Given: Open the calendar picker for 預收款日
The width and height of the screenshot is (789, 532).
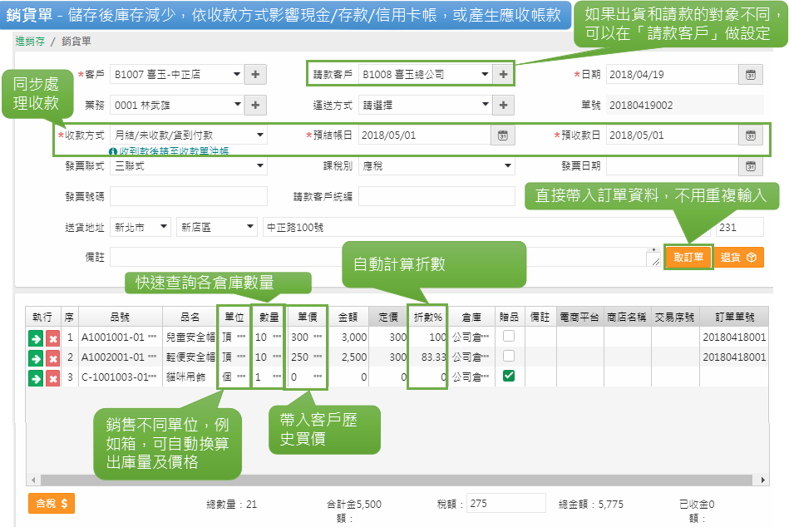Looking at the screenshot, I should pyautogui.click(x=750, y=135).
